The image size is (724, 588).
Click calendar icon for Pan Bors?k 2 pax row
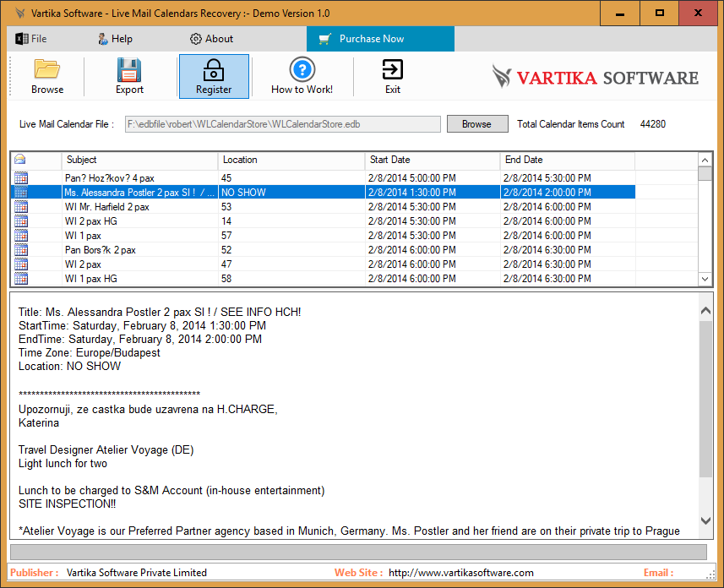[21, 249]
